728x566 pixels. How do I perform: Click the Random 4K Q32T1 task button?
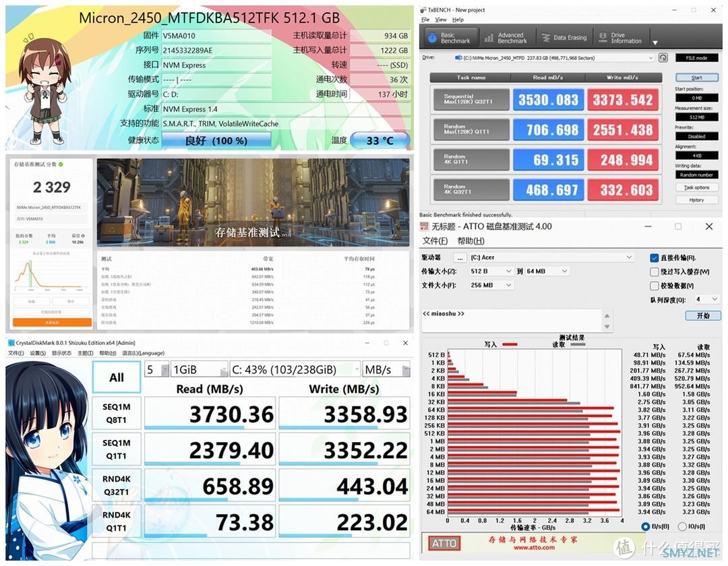[471, 190]
